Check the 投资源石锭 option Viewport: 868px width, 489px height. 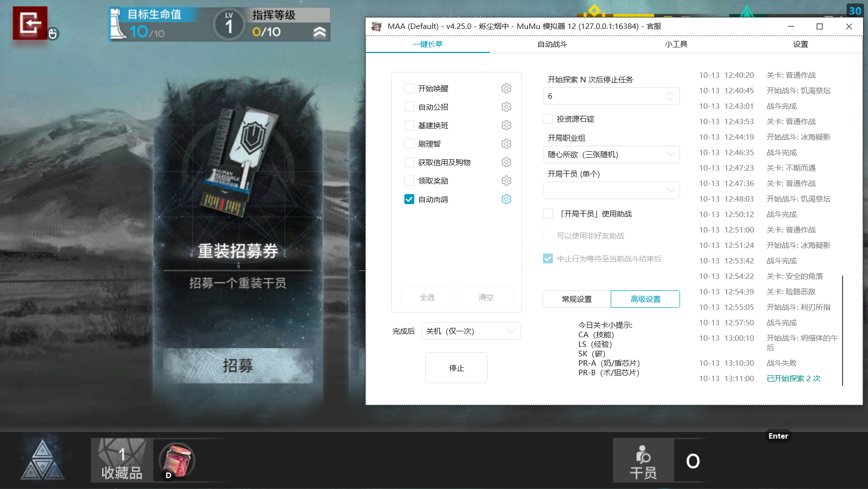click(x=547, y=118)
